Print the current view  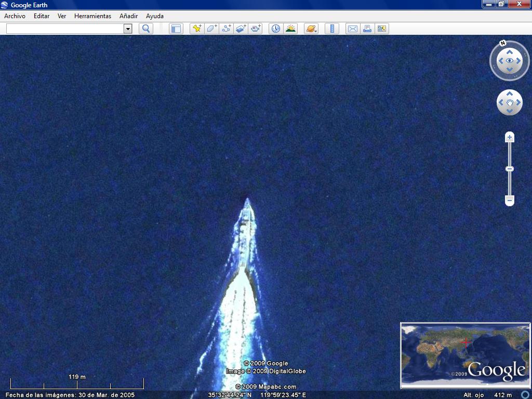[x=367, y=29]
